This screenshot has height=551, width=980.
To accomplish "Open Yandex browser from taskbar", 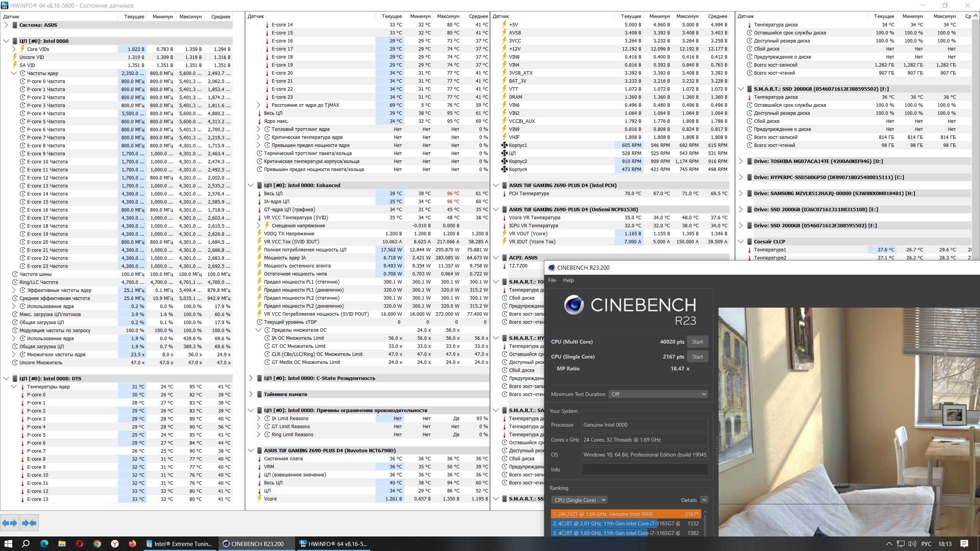I will tap(114, 544).
